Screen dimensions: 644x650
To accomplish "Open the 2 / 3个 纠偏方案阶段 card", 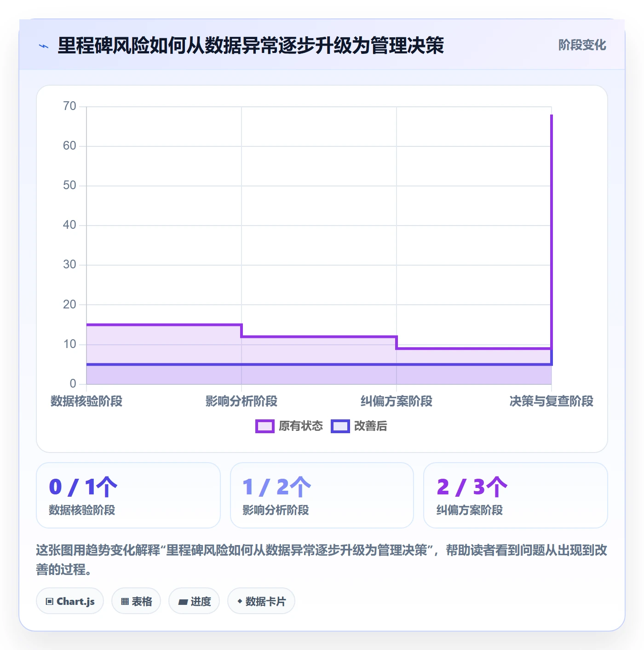I will [516, 495].
